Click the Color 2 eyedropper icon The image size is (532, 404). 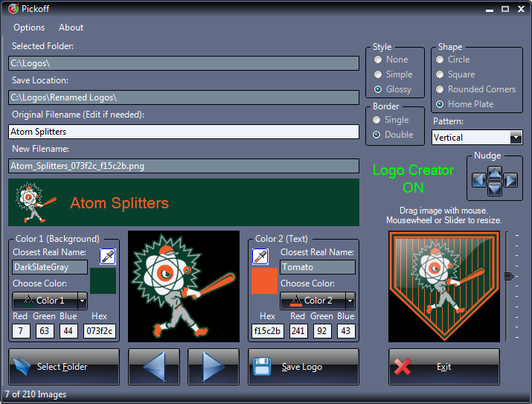click(260, 257)
